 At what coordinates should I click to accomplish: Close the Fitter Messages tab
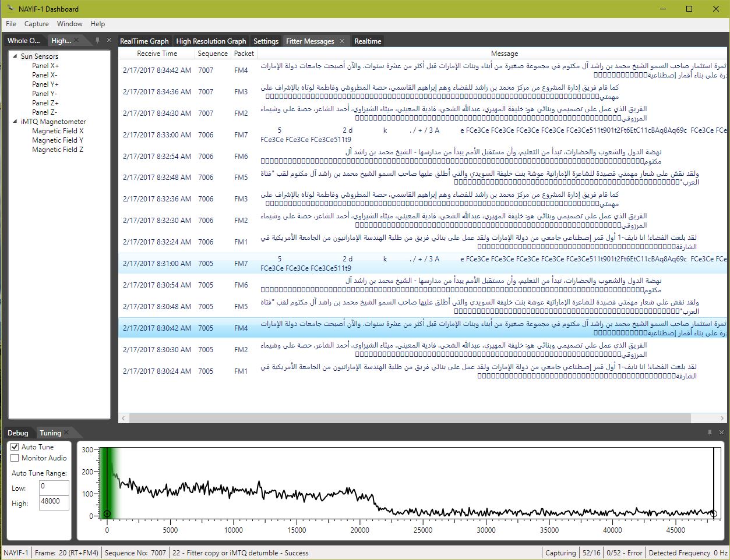coord(342,41)
